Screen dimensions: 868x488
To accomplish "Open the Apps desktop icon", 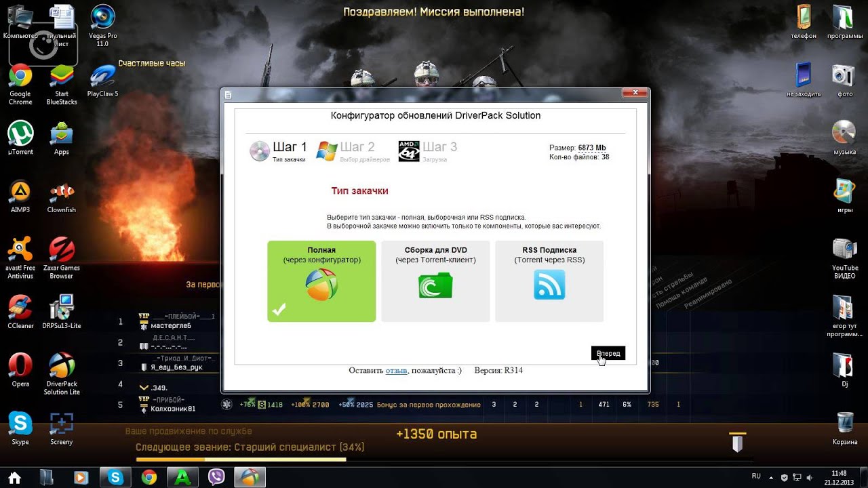I will click(x=62, y=138).
